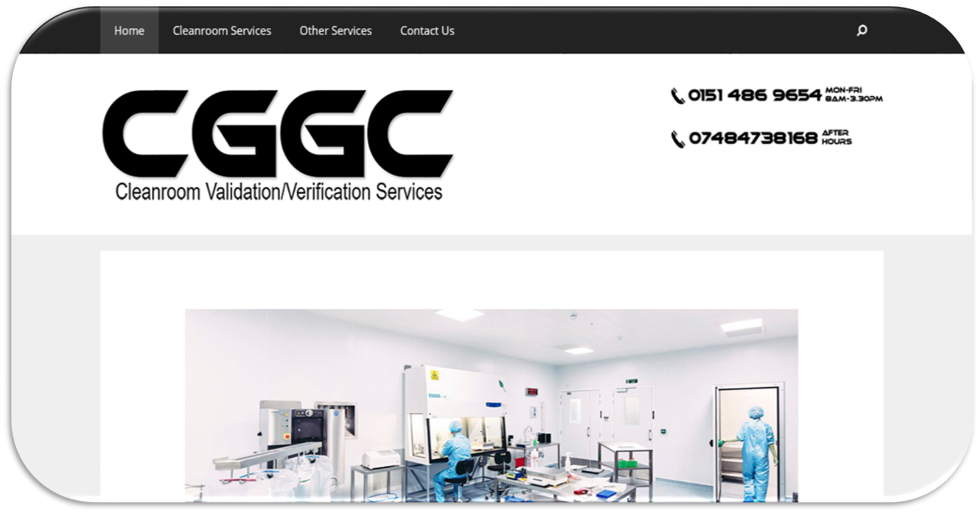Go to the Home menu item
Screen dimensions: 980x514
point(129,30)
